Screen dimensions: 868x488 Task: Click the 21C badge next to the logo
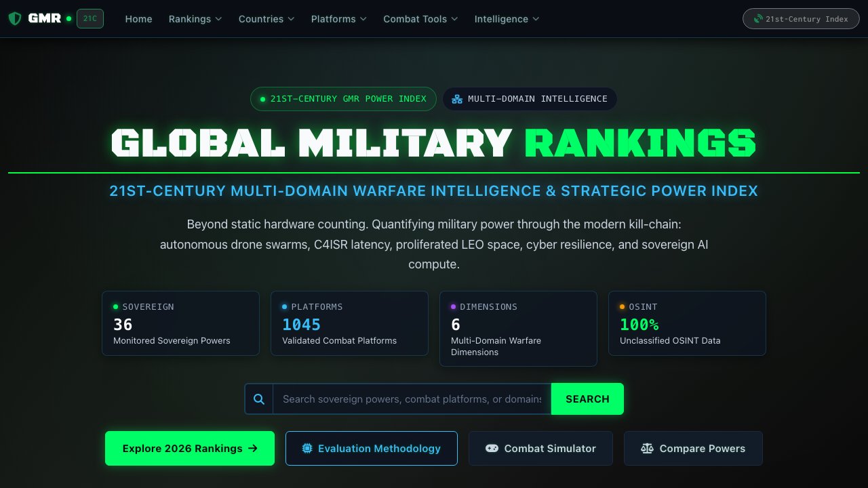click(90, 19)
